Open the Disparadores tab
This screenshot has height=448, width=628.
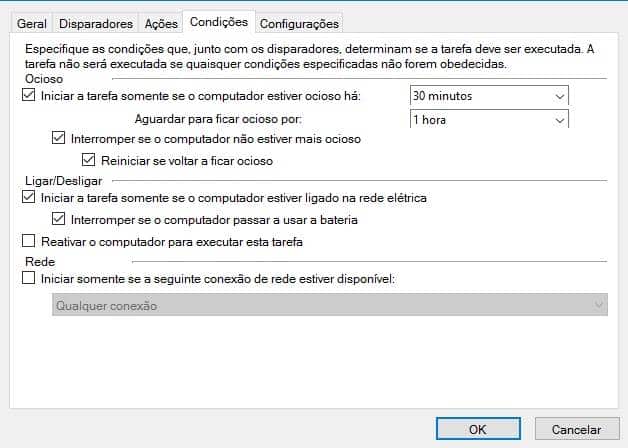click(x=96, y=22)
